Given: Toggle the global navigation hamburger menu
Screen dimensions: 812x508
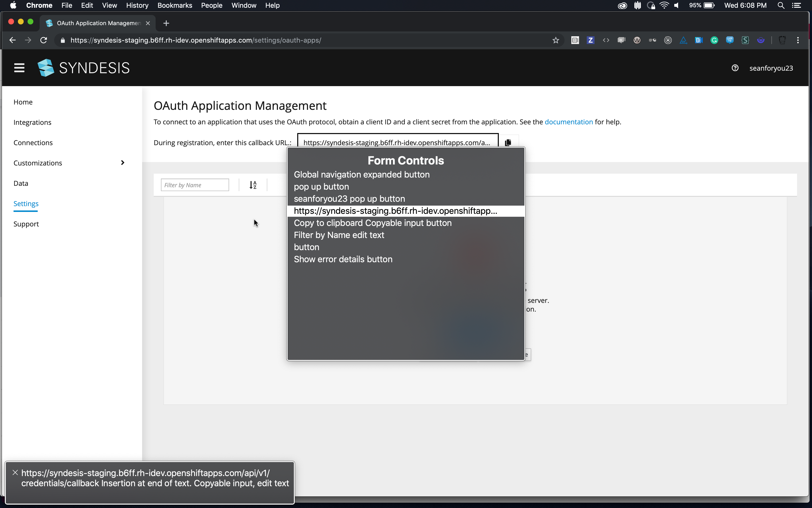Looking at the screenshot, I should [19, 68].
